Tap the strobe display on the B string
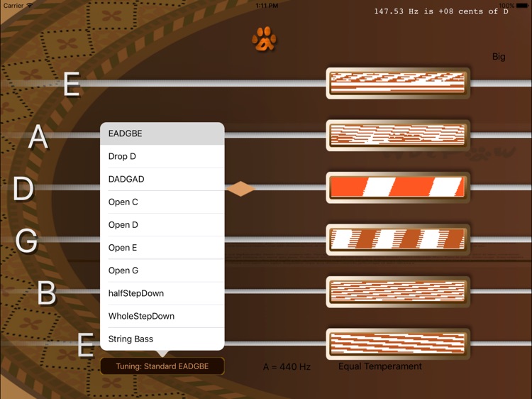Screen dimensions: 532x399 398,292
